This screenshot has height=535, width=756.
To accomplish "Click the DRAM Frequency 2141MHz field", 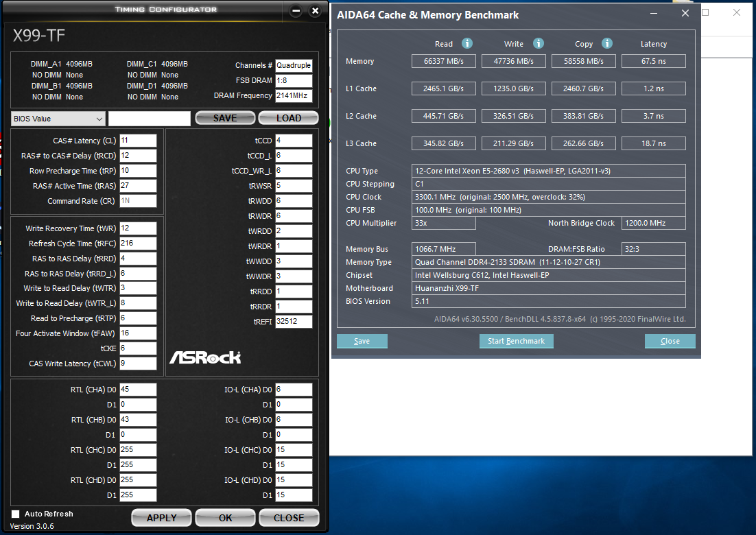I will pyautogui.click(x=294, y=95).
